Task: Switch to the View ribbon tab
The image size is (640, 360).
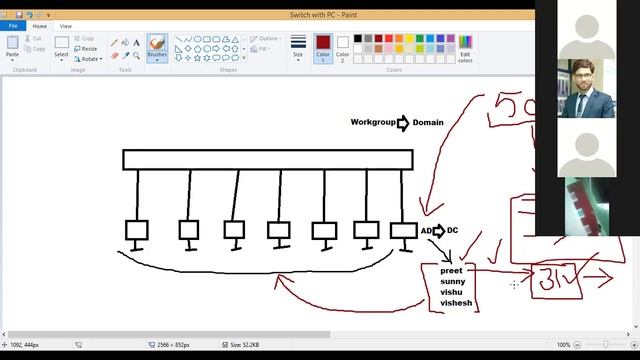Action: point(66,26)
